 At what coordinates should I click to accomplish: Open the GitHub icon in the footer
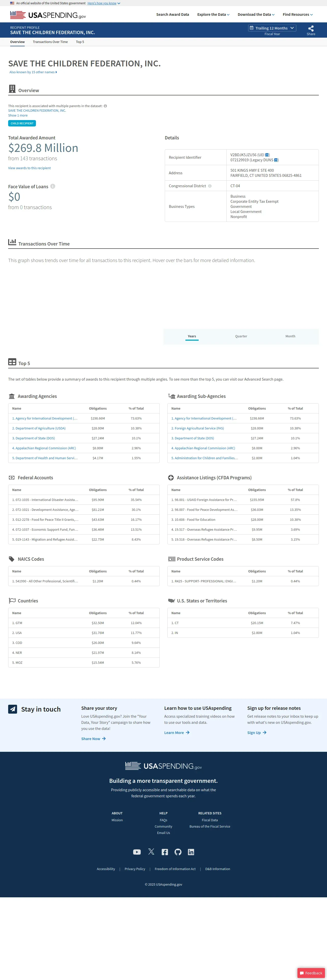[x=178, y=852]
